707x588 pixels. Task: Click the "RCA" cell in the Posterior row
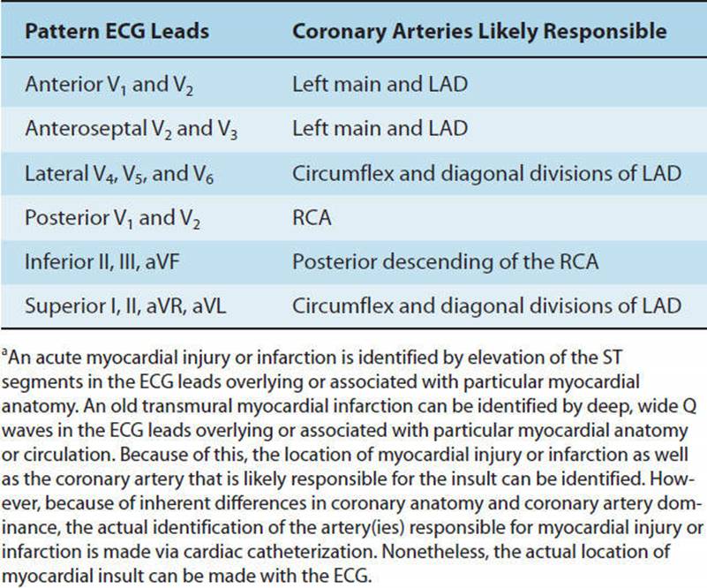pos(312,217)
